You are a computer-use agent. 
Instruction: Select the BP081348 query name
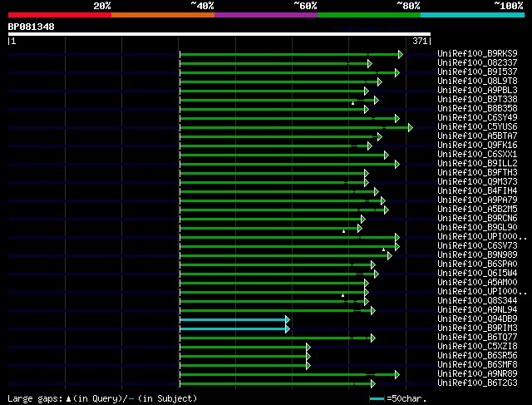click(x=32, y=27)
